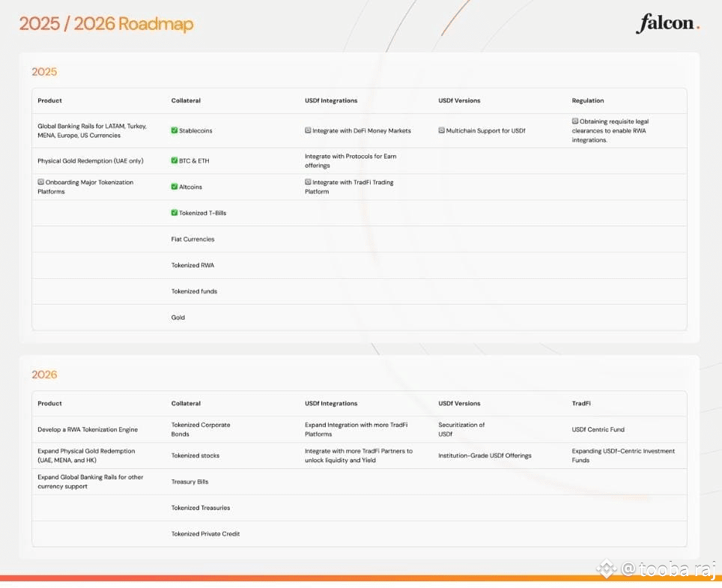Click the grey box beside Onboarding Major Tokenization Platforms
The image size is (722, 588).
(40, 182)
